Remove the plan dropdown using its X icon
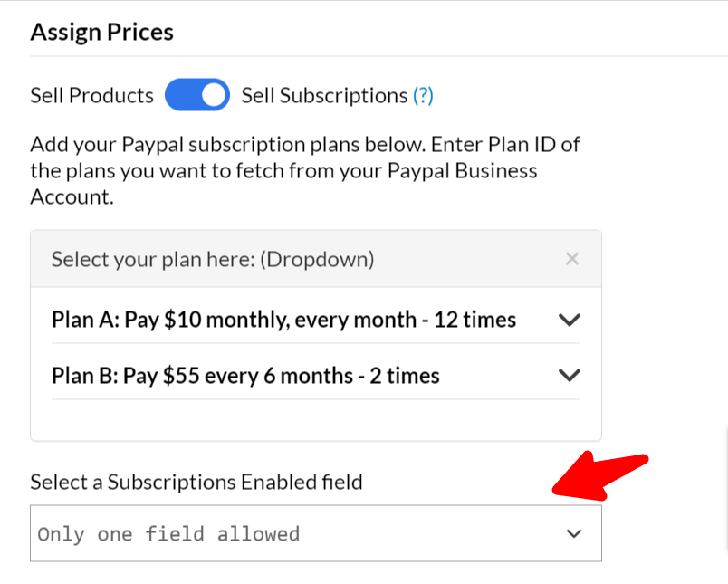728x584 pixels. click(572, 259)
